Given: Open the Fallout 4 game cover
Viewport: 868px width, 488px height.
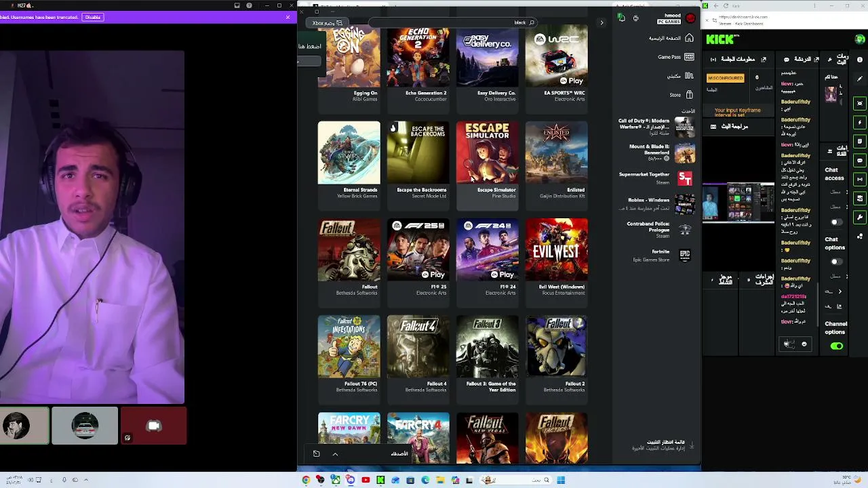Looking at the screenshot, I should tap(418, 346).
